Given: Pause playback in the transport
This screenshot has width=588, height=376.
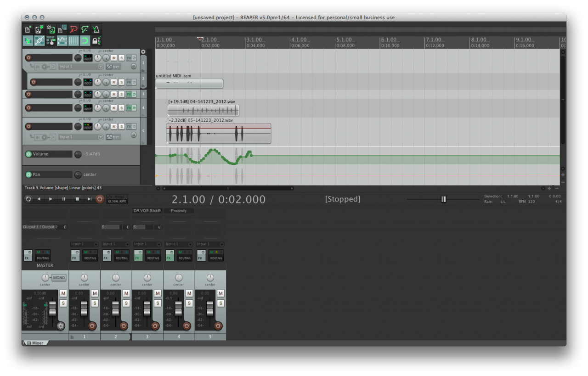Looking at the screenshot, I should (64, 199).
